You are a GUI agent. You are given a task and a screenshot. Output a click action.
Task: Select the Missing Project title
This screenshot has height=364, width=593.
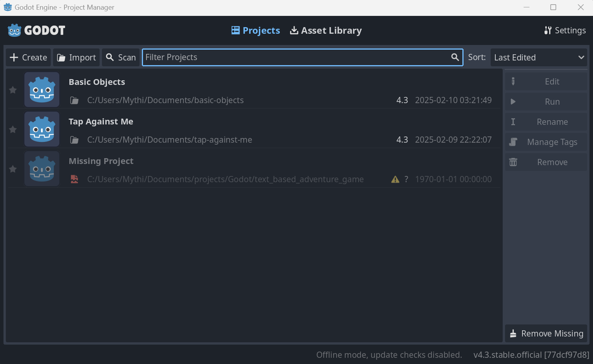[x=101, y=161]
